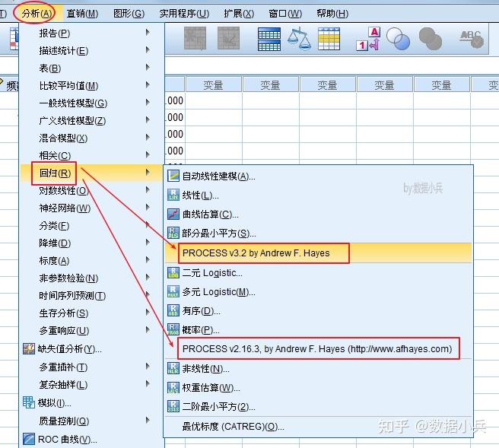Expand the 混合模型(X) submenu
The height and width of the screenshot is (448, 499).
tap(91, 138)
